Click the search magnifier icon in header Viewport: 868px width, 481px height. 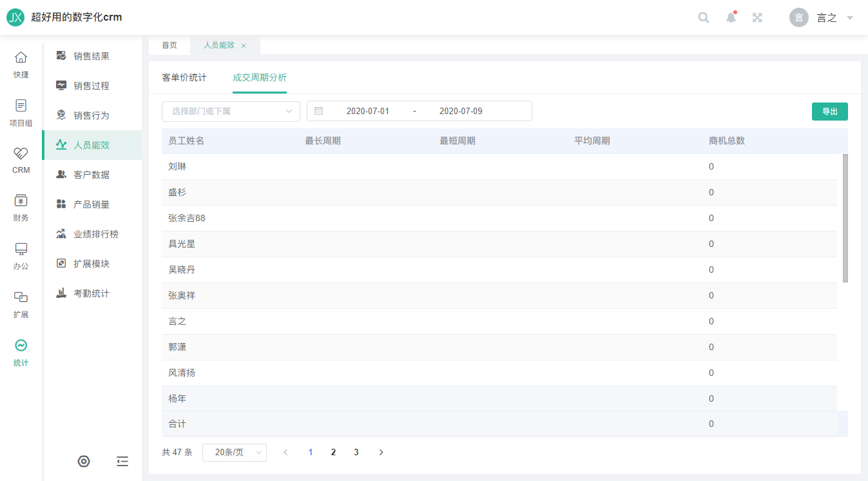tap(704, 17)
